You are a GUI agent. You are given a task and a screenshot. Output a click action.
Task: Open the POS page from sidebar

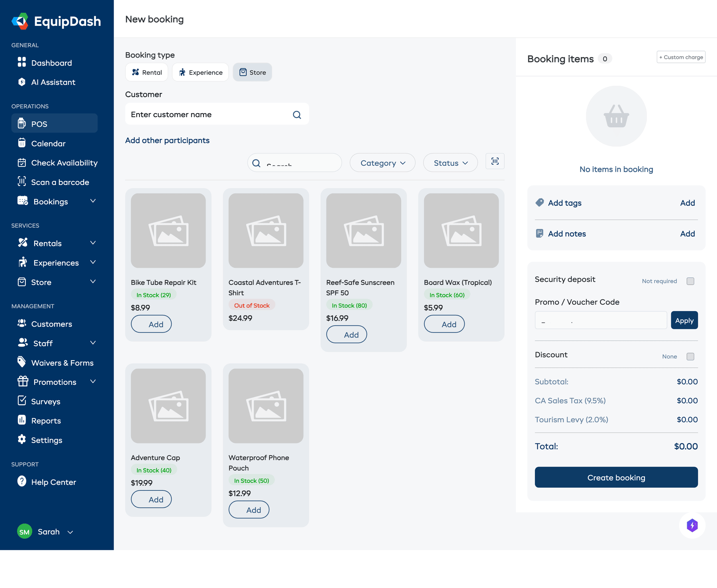point(39,124)
